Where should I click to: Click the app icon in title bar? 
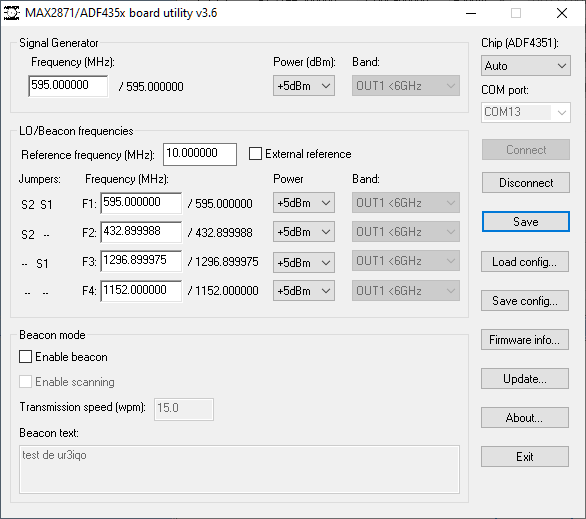12,13
